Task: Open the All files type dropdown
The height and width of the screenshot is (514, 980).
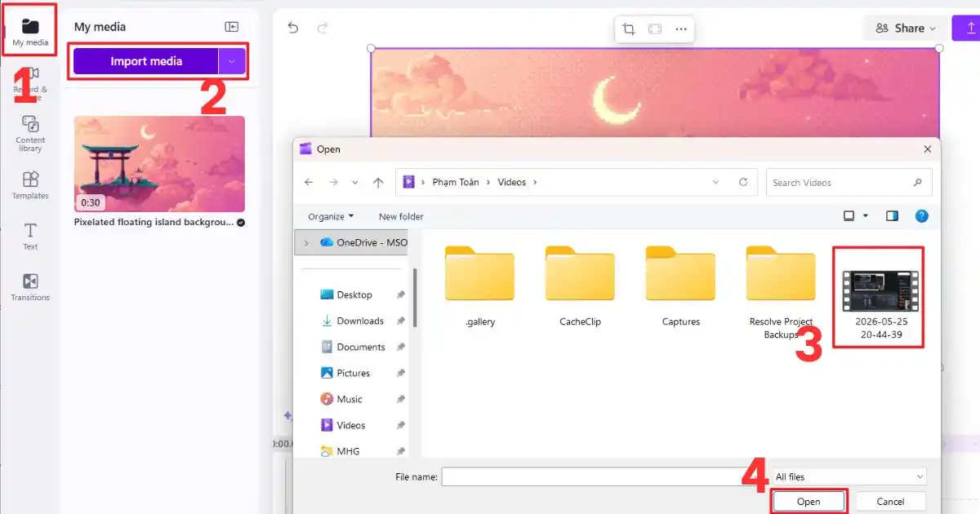Action: pyautogui.click(x=849, y=476)
